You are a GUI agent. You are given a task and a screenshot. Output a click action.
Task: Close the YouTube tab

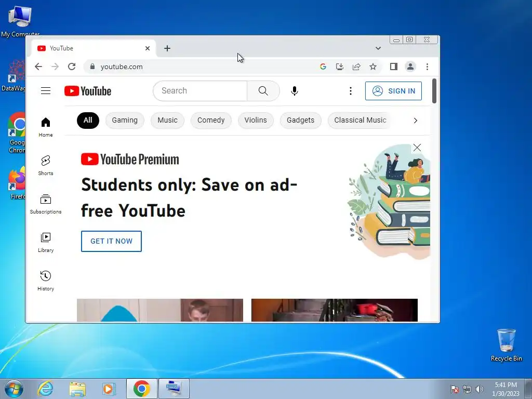(148, 48)
